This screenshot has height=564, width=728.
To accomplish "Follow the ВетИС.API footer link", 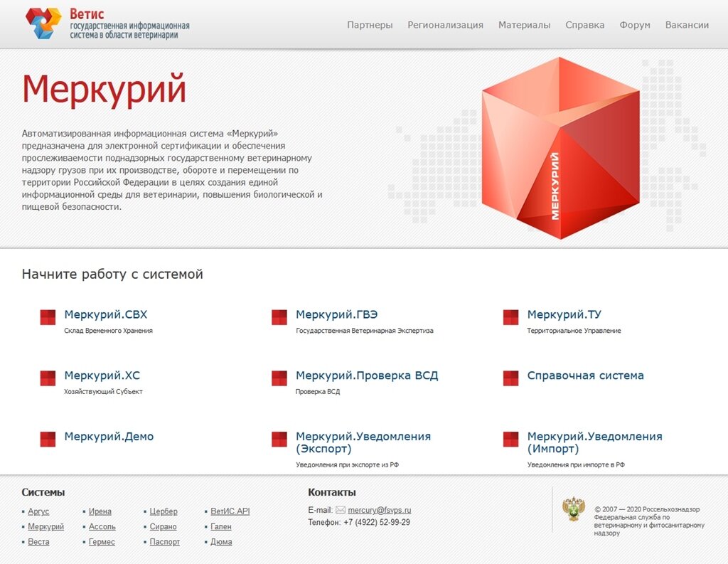I will [x=230, y=511].
